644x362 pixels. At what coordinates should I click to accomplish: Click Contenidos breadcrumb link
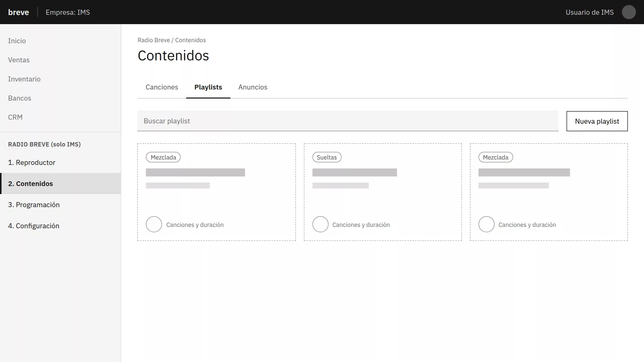[191, 40]
